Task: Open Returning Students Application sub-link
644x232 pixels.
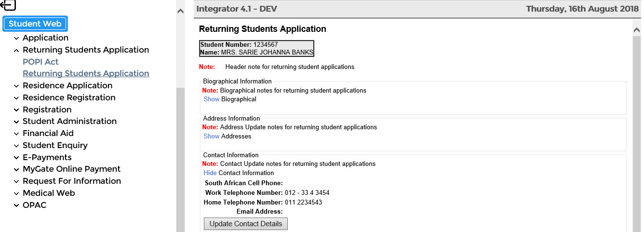Action: [86, 73]
